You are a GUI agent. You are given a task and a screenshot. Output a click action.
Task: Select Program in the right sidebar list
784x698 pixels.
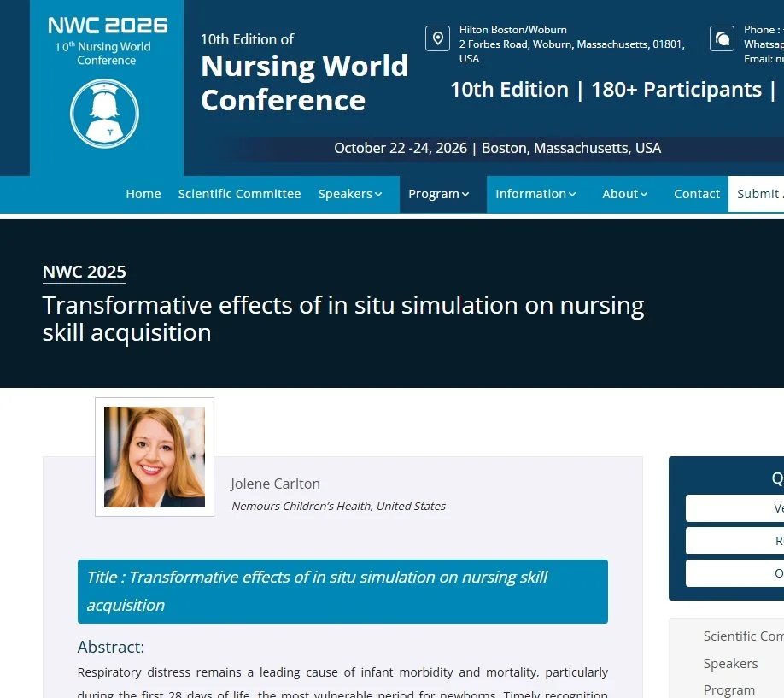pos(729,689)
